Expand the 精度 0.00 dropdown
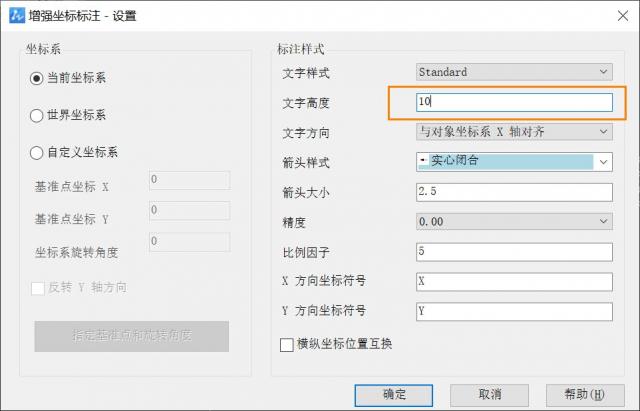The height and width of the screenshot is (411, 640). point(514,221)
